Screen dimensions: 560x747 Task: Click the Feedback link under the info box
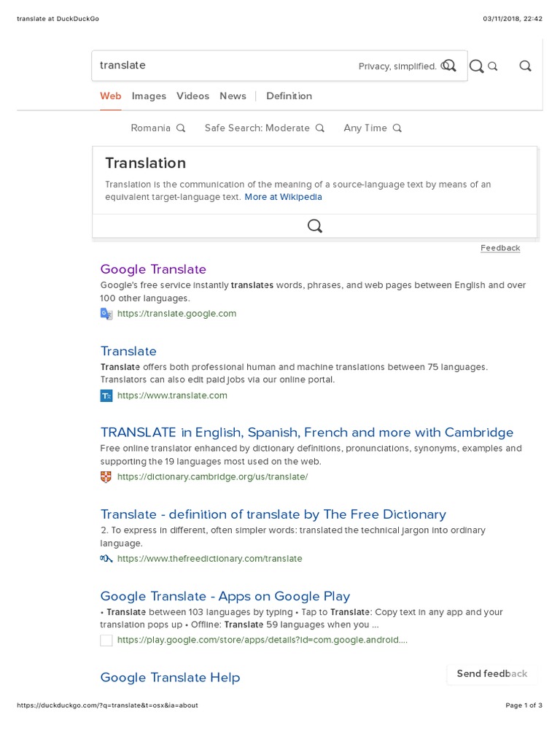500,248
